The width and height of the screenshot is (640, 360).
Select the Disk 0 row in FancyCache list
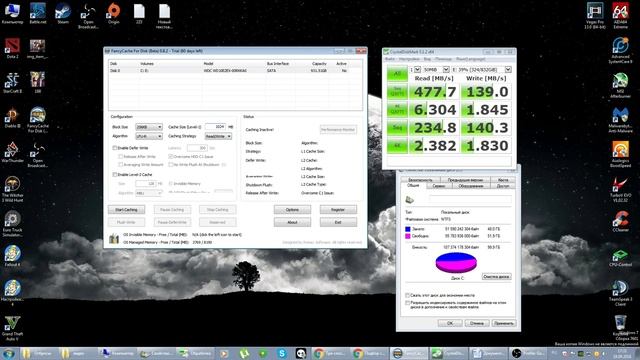[x=235, y=71]
